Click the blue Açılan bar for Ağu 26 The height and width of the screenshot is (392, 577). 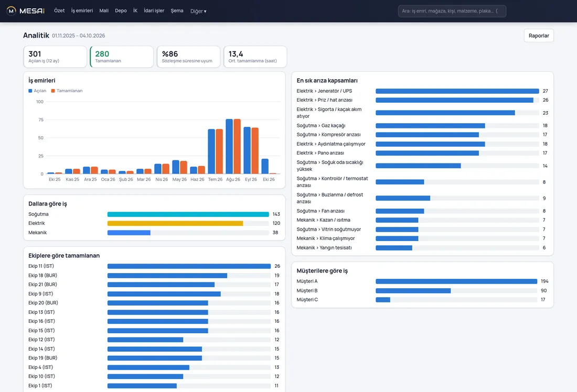pos(229,146)
